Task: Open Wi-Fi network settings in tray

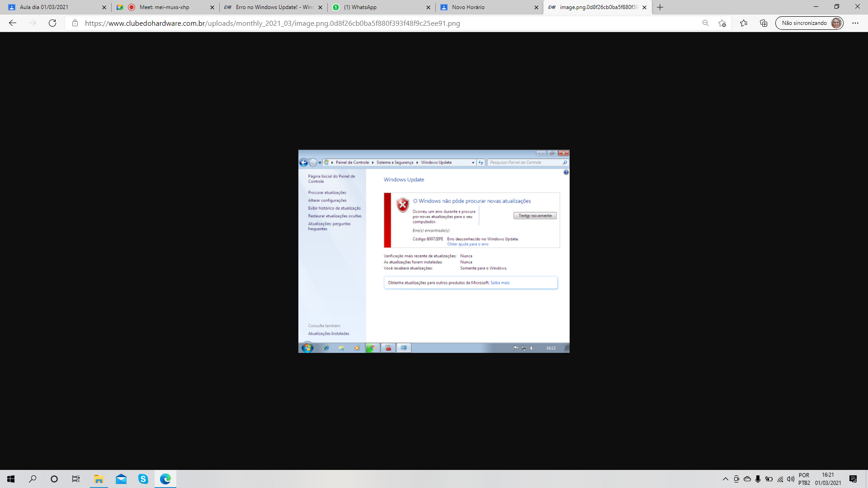Action: point(780,479)
